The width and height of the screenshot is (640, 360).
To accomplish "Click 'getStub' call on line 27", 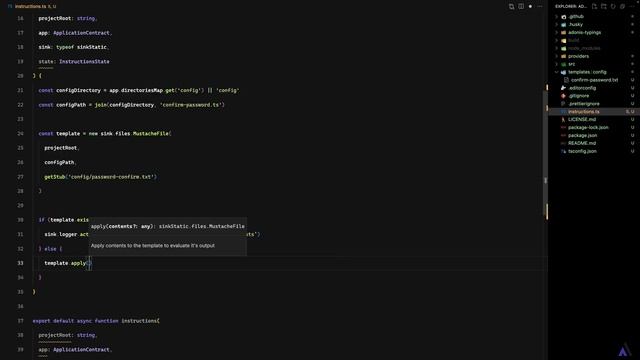I will [x=55, y=177].
